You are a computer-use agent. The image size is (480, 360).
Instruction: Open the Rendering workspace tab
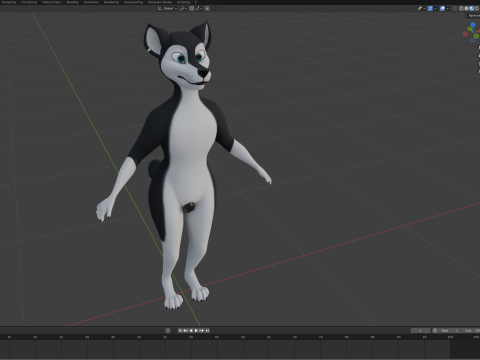(111, 2)
